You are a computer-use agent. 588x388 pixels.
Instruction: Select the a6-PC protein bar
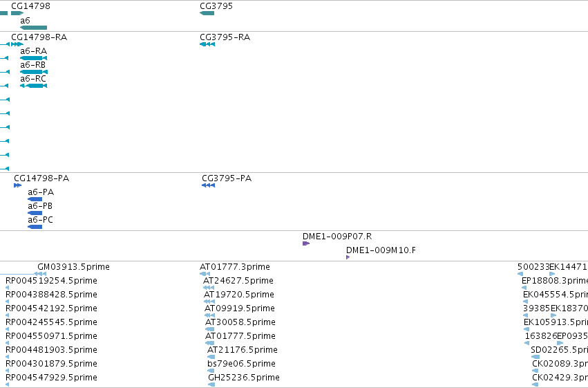coord(35,227)
